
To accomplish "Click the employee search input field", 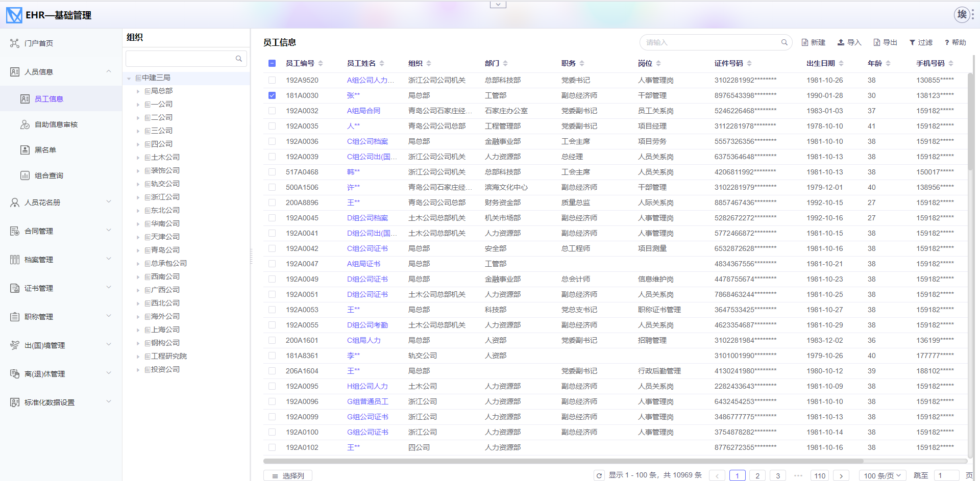I will point(716,42).
